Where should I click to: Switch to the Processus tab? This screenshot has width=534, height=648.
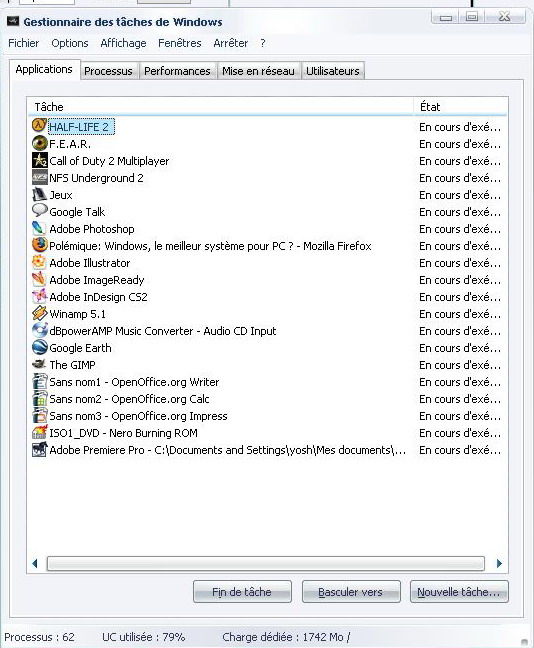click(108, 71)
